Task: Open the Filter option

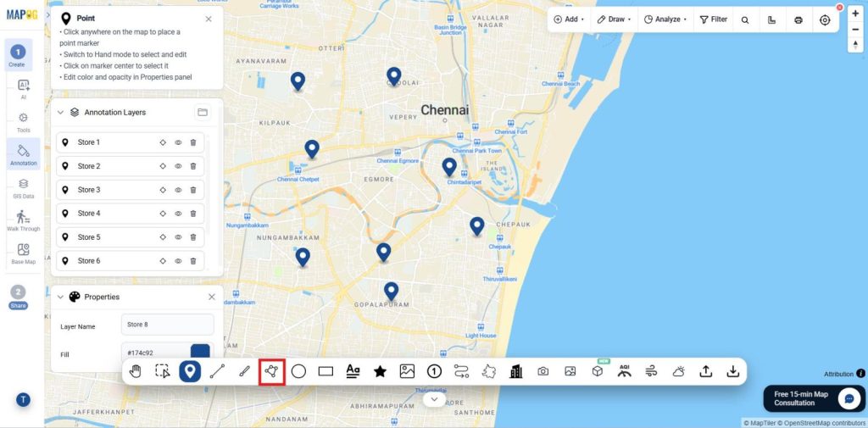Action: [714, 19]
